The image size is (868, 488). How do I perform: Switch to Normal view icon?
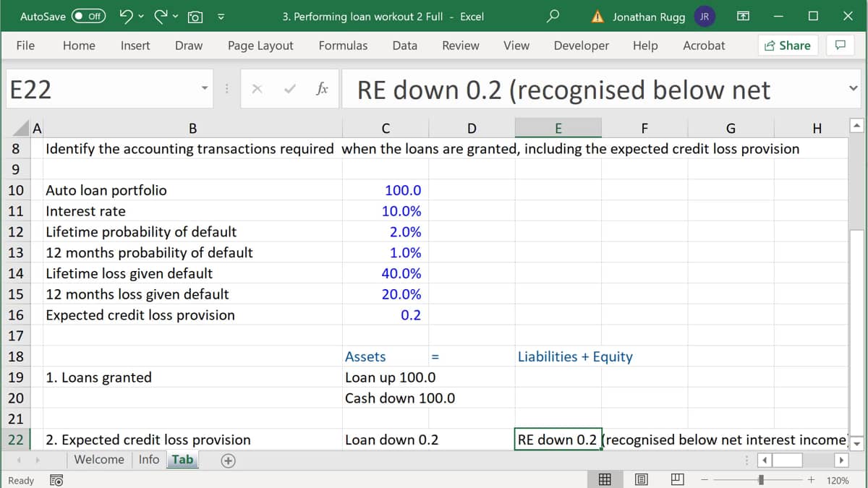605,480
